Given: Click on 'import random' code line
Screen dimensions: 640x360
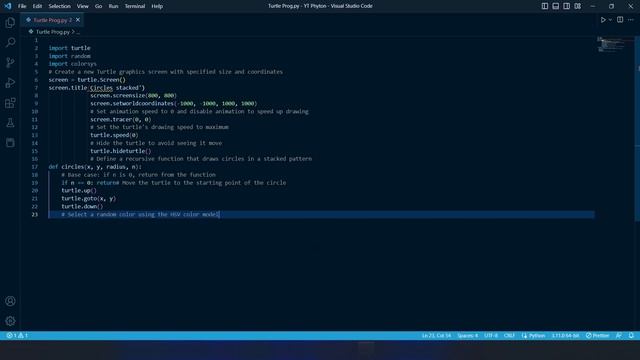Looking at the screenshot, I should (69, 56).
